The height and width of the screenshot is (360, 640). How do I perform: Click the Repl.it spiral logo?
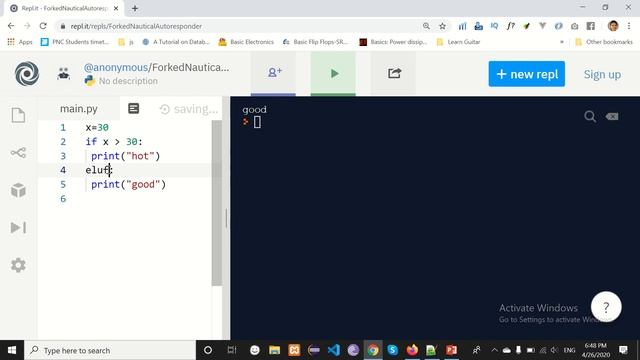(x=27, y=74)
